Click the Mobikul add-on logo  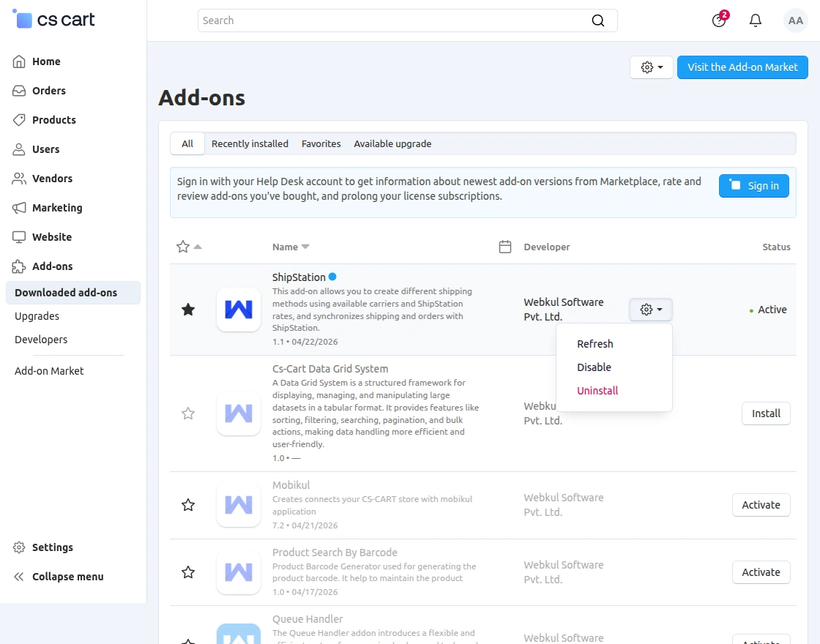pyautogui.click(x=239, y=505)
